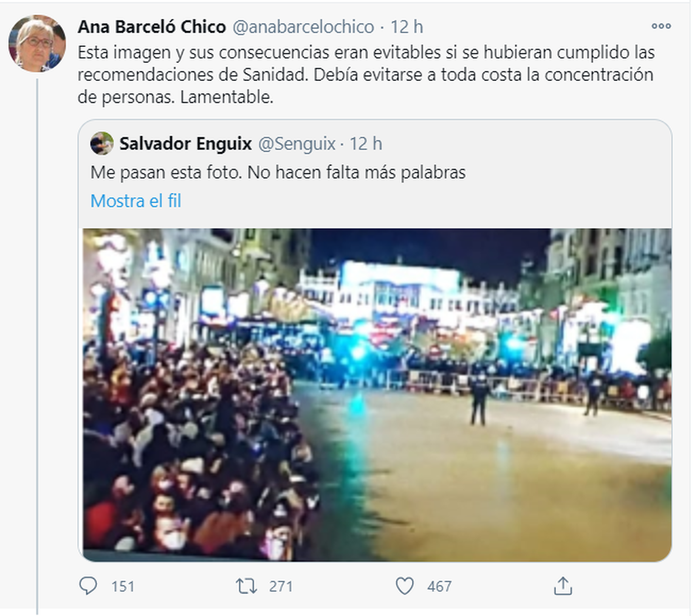Screen dimensions: 697x616
Task: Open the 'Mostra el fil' link
Action: pos(135,201)
